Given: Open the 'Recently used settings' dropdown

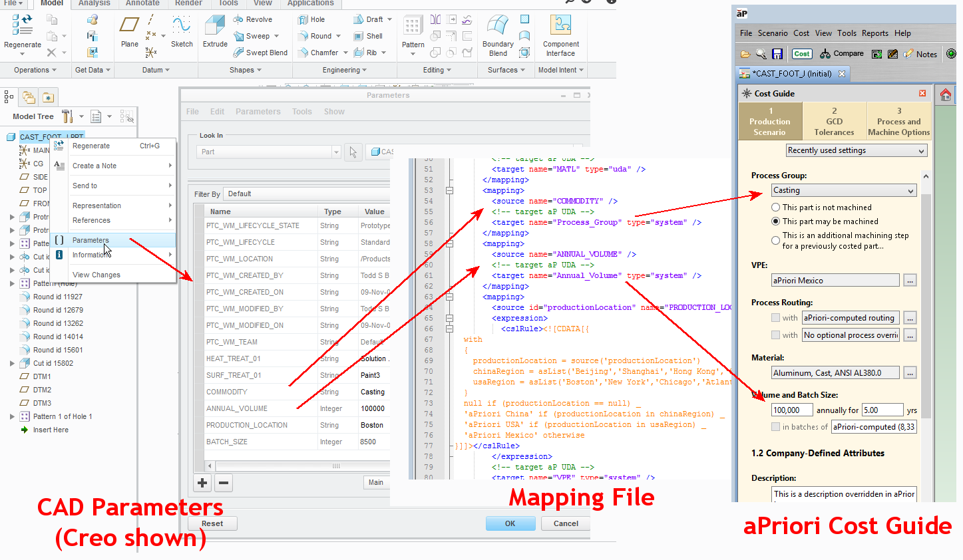Looking at the screenshot, I should coord(856,151).
